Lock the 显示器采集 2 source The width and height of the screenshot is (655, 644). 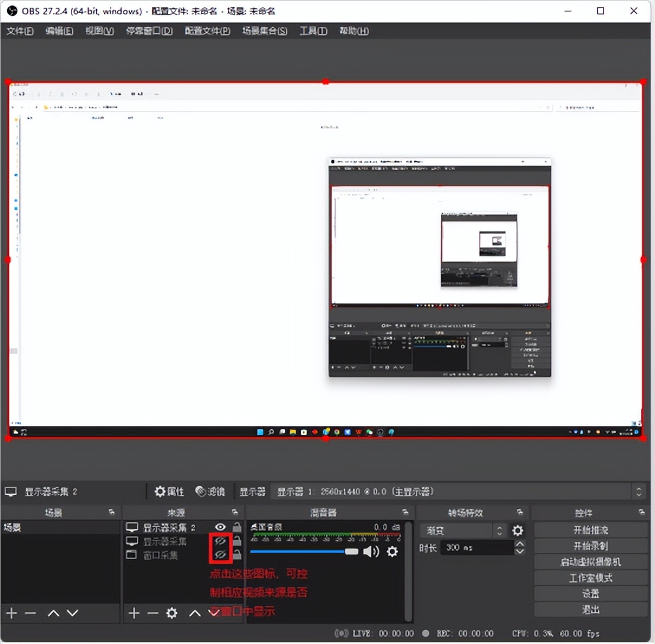coord(236,526)
